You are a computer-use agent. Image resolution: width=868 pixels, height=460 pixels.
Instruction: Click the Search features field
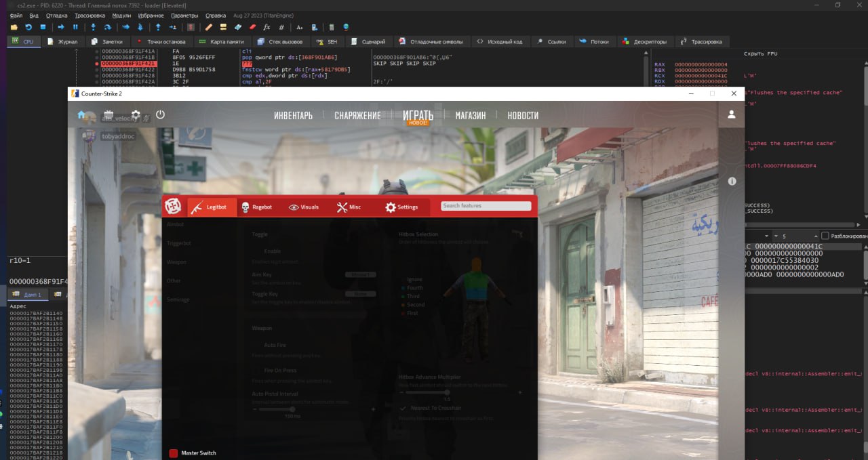(486, 206)
